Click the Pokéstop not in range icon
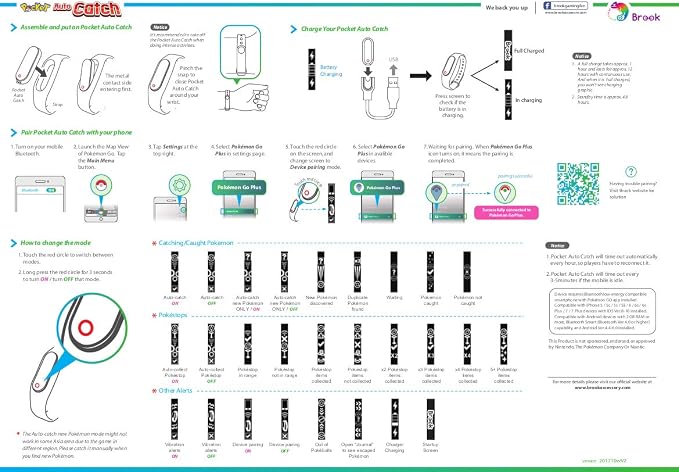Viewport: 679px width, 472px height. (x=284, y=344)
